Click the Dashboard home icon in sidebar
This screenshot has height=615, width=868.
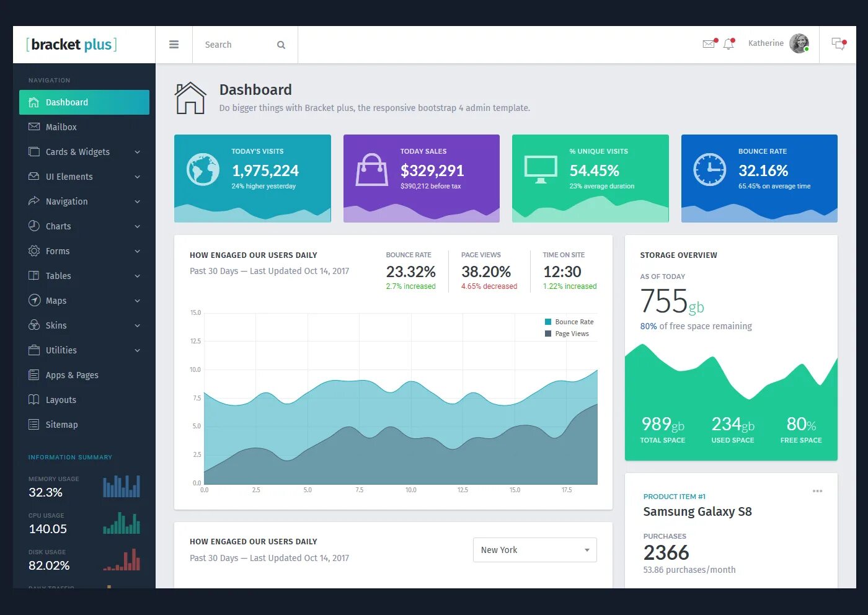coord(34,102)
